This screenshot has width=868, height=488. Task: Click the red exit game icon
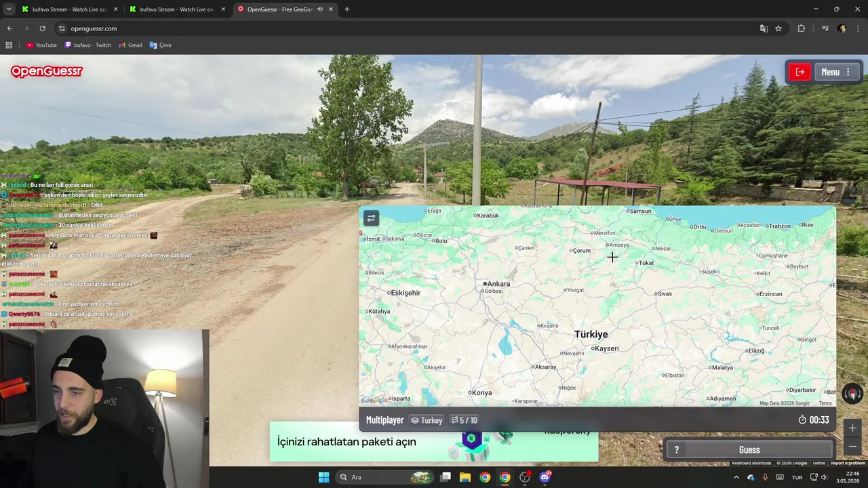point(800,72)
